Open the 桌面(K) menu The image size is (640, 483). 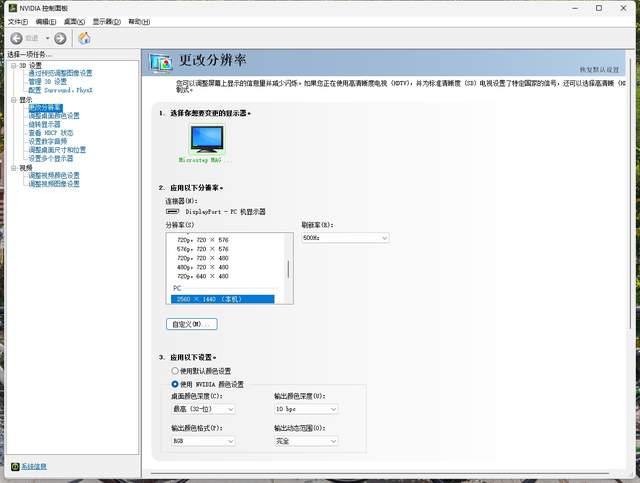click(x=74, y=22)
